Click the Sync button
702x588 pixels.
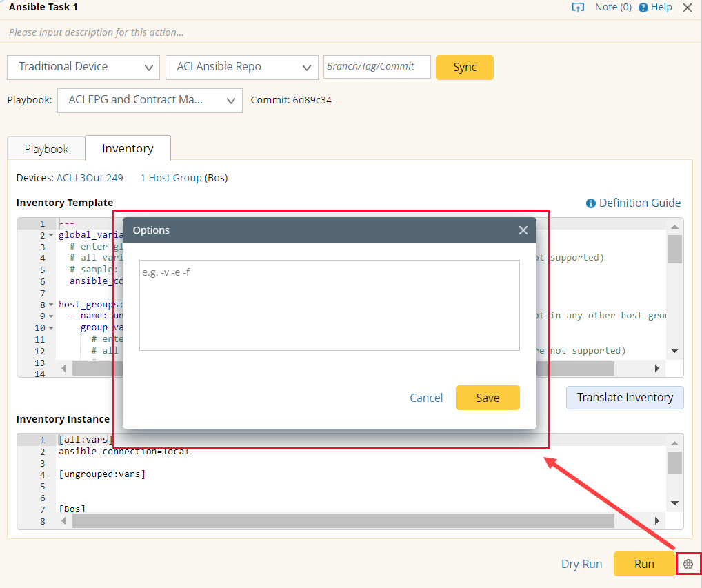[x=464, y=68]
